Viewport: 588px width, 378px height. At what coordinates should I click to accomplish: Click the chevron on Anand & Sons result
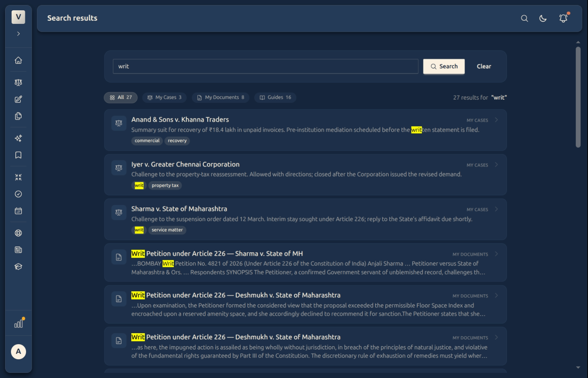[496, 120]
